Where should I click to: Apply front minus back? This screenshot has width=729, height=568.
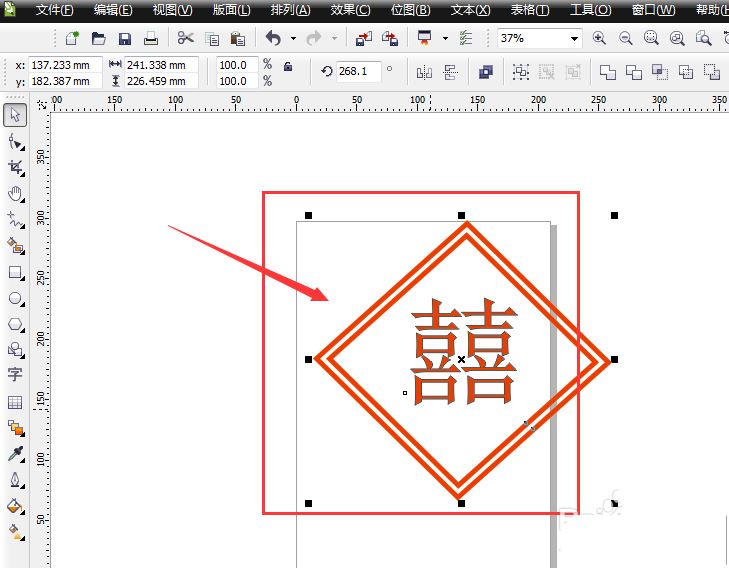coord(712,72)
